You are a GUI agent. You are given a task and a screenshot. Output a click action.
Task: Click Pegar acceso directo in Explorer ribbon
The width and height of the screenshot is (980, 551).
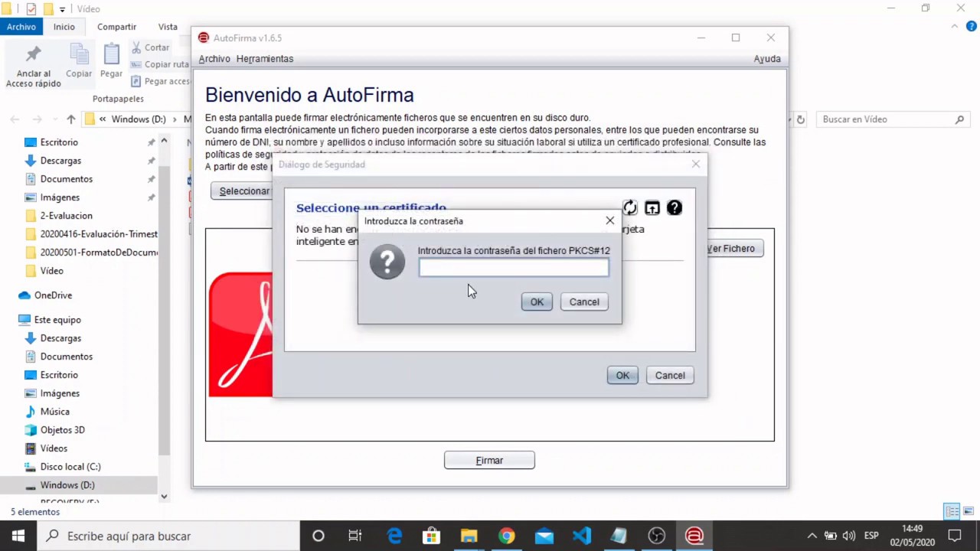[x=159, y=81]
